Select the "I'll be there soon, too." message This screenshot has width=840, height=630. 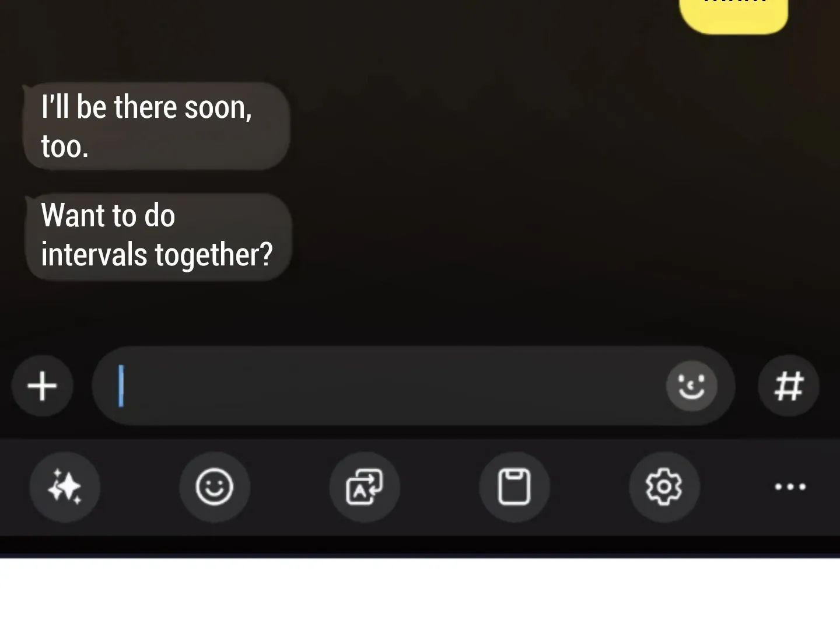156,126
